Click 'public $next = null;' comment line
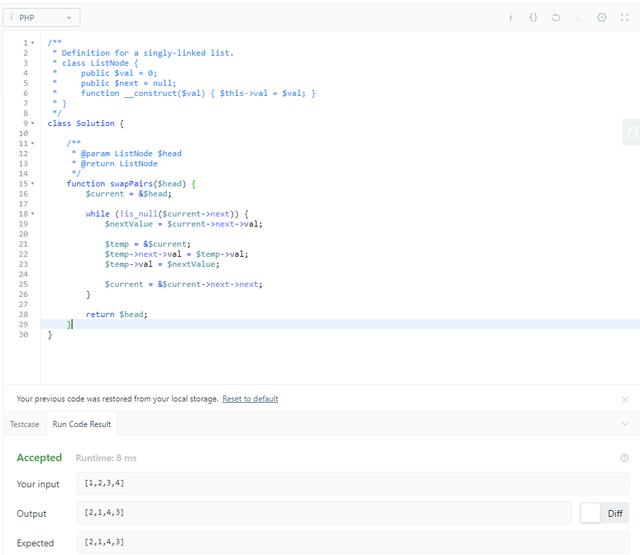Image resolution: width=640 pixels, height=555 pixels. (x=129, y=83)
